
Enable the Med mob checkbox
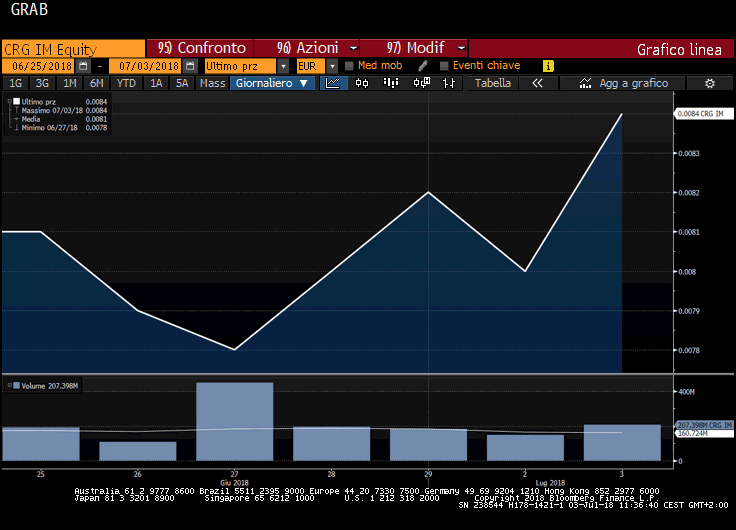(349, 66)
